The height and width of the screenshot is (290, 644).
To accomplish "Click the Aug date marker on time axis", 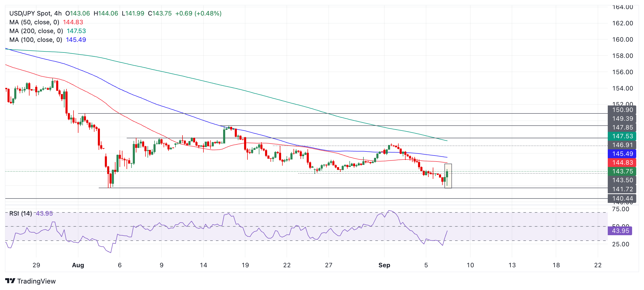I will 78,265.
